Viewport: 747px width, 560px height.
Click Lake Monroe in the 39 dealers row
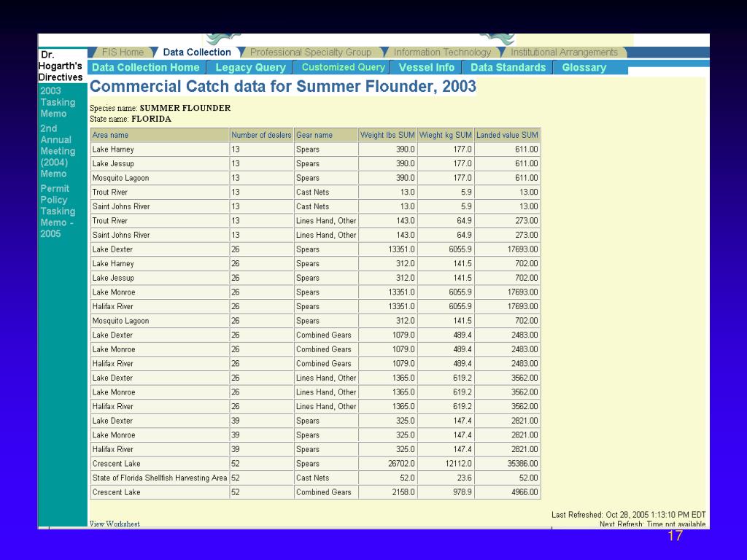coord(160,435)
